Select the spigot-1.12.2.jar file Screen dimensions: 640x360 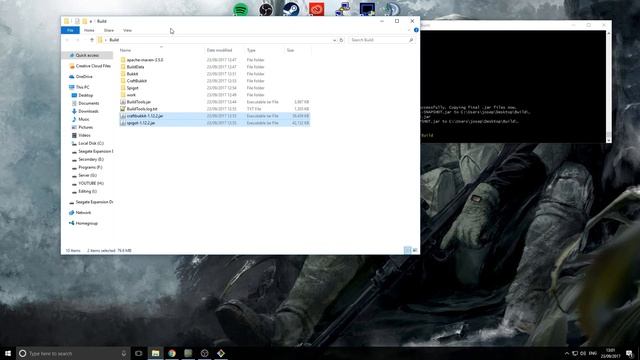[140, 123]
